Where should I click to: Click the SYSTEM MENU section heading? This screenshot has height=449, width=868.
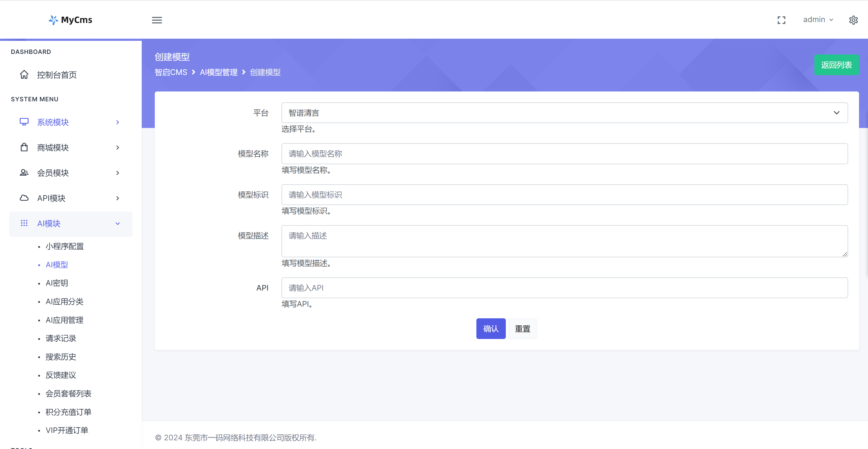click(x=34, y=99)
